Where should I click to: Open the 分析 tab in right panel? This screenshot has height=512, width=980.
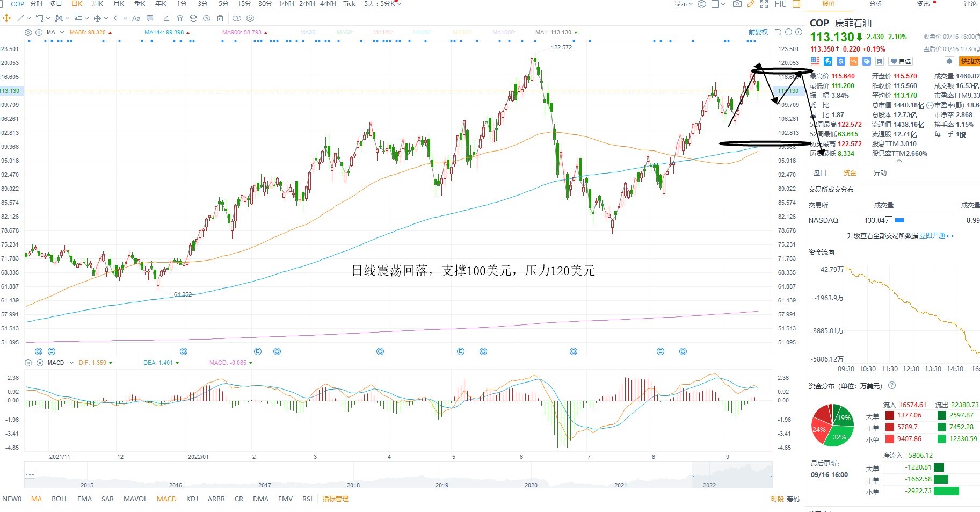(875, 4)
